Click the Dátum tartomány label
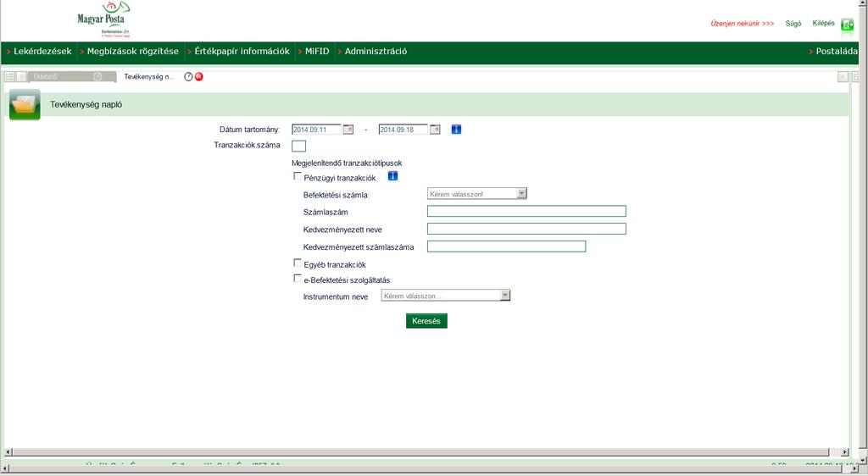Viewport: 868px width, 476px height. (x=250, y=130)
